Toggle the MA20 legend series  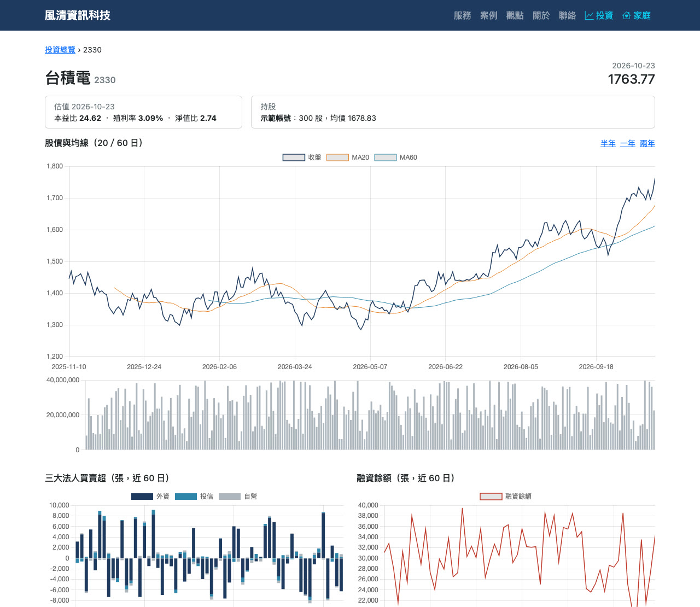(348, 157)
